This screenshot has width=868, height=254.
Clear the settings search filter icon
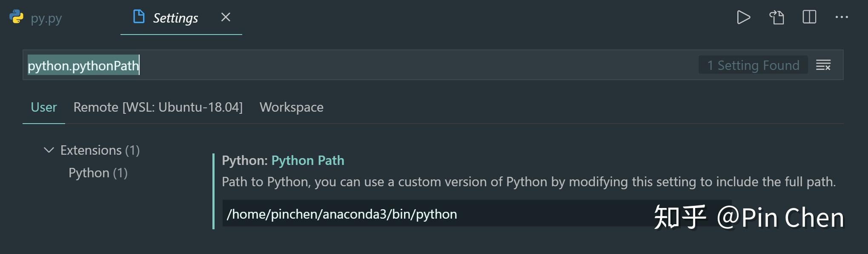tap(823, 65)
